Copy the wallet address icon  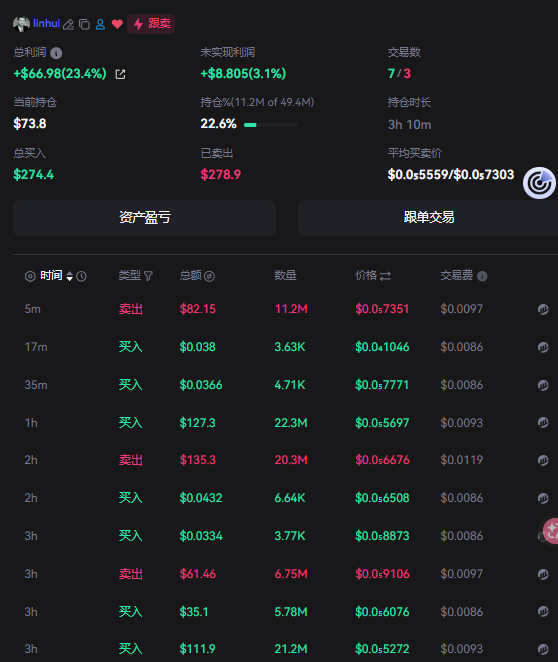[84, 24]
